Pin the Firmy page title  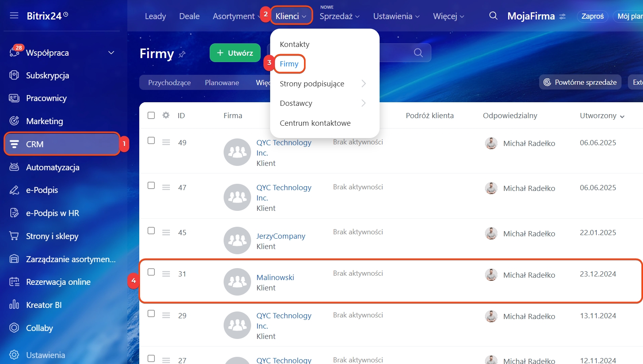pos(182,54)
